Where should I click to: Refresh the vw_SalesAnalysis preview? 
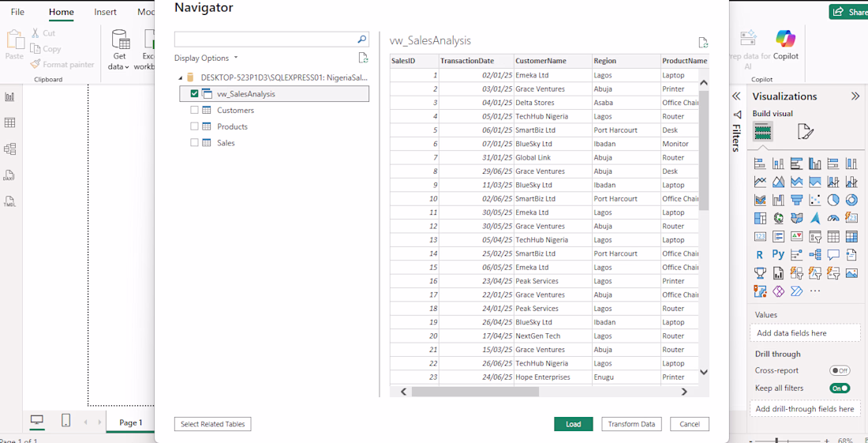704,42
